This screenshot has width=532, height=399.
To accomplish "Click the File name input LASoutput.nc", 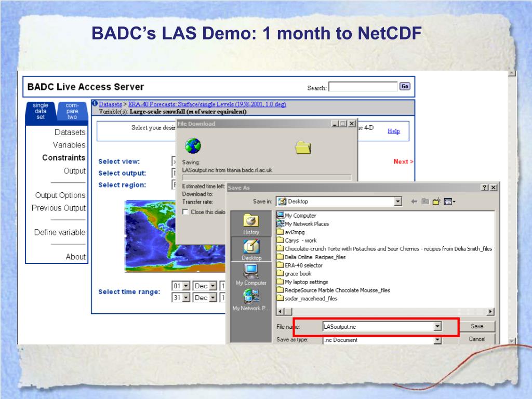I will [x=378, y=327].
